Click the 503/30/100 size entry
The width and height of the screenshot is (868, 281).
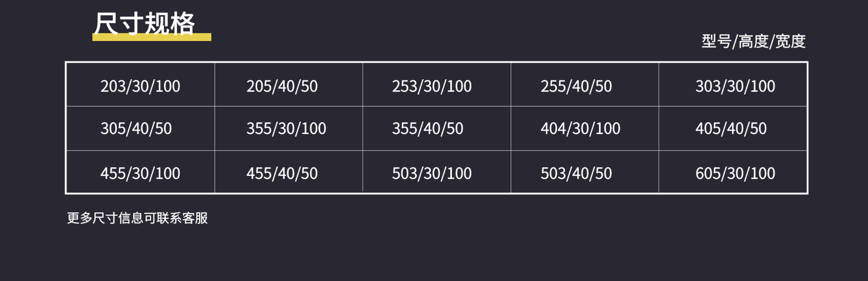tap(432, 173)
